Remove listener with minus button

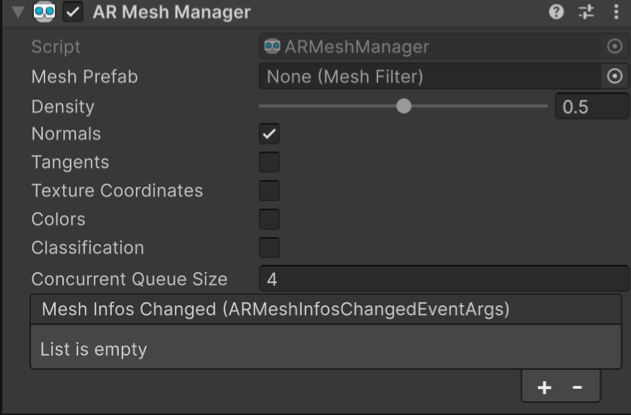point(577,387)
